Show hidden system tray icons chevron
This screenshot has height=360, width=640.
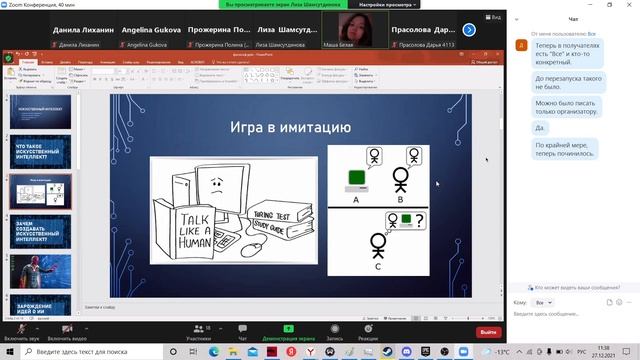coord(519,351)
